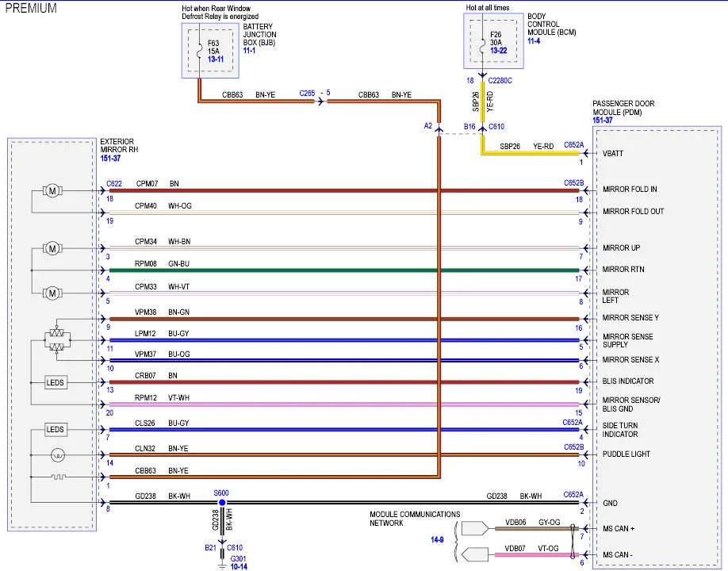
Task: Open the 10-14 ground reference below G301
Action: [239, 567]
